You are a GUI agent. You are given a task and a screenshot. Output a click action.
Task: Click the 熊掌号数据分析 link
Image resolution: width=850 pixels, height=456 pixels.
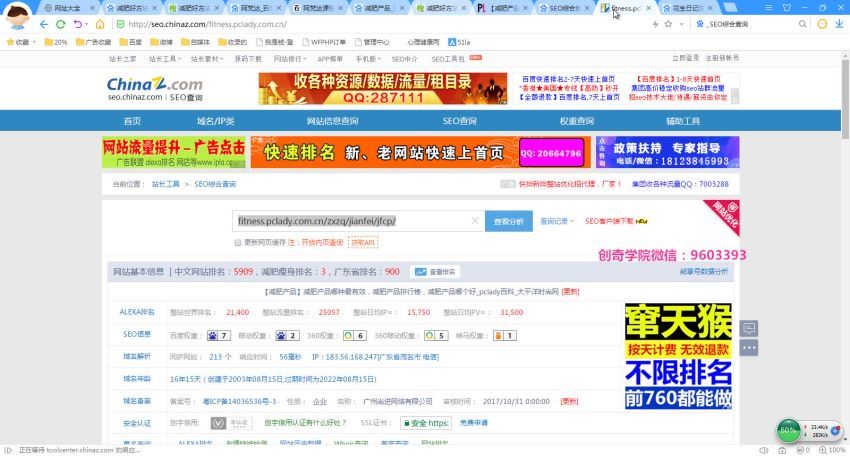click(704, 271)
